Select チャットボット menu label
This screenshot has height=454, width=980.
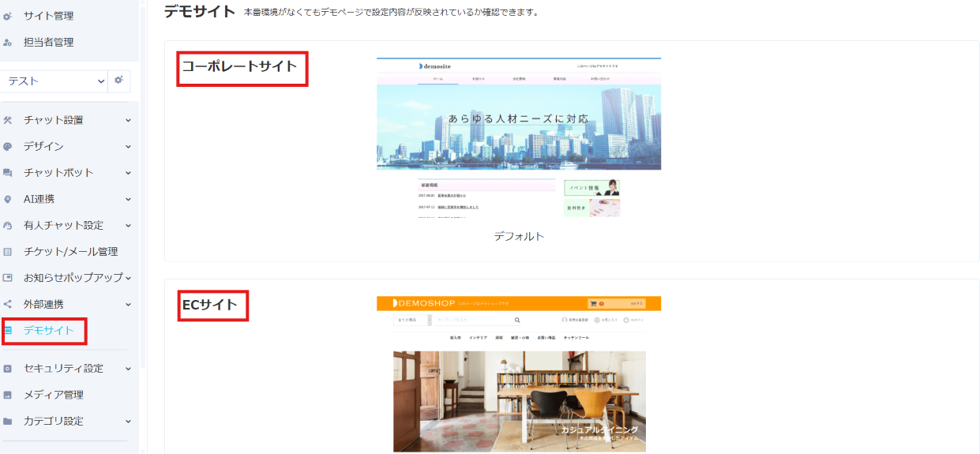coord(58,172)
